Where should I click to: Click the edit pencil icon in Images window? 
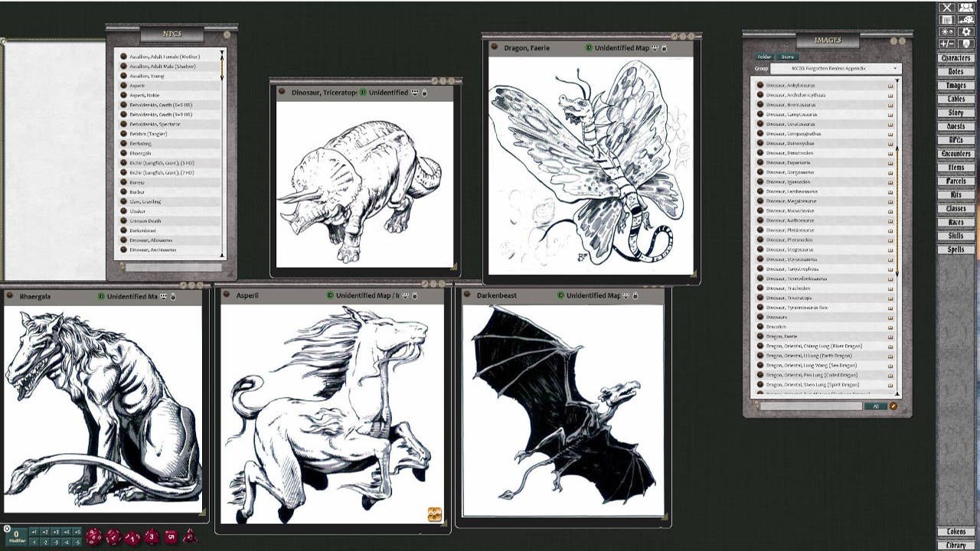893,406
